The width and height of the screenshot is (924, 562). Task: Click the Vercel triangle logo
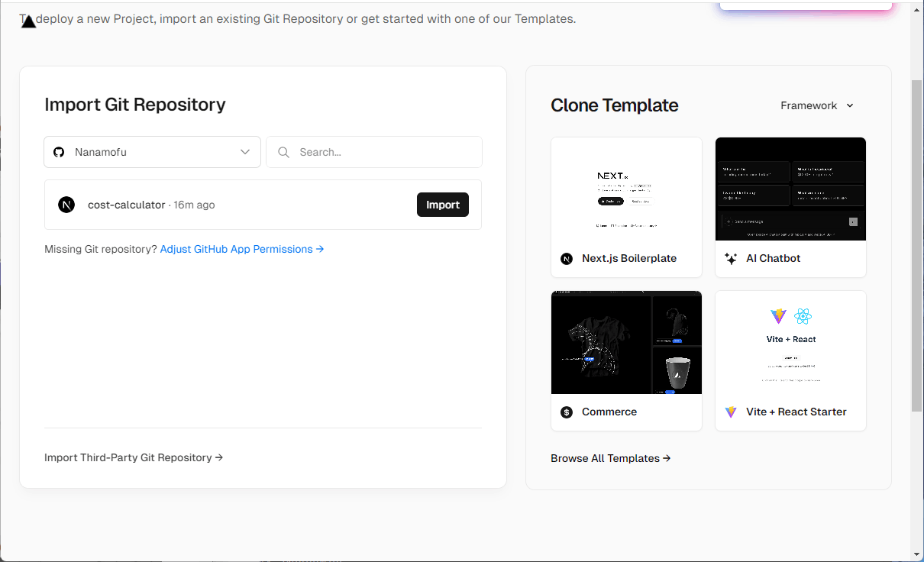tap(28, 21)
